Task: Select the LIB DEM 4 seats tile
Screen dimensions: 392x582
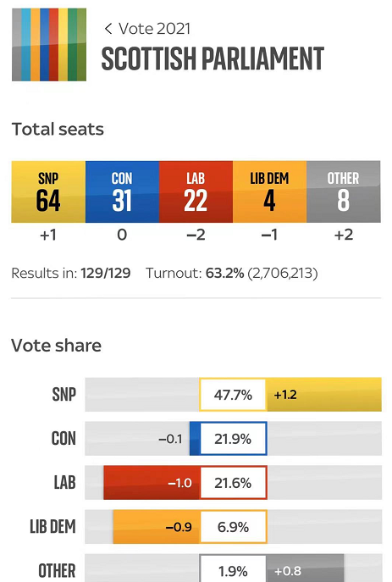Action: tap(269, 191)
